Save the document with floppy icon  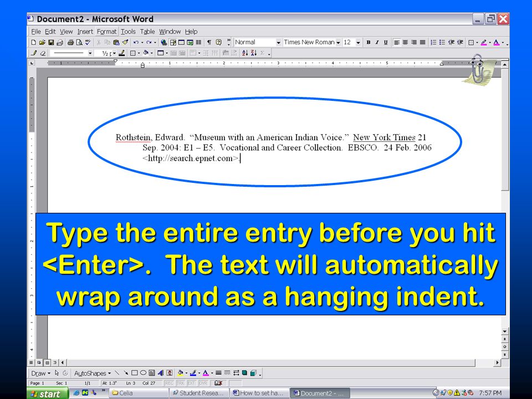[51, 43]
